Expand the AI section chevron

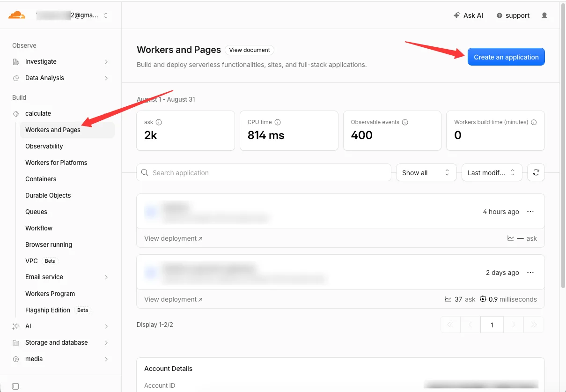click(x=107, y=326)
